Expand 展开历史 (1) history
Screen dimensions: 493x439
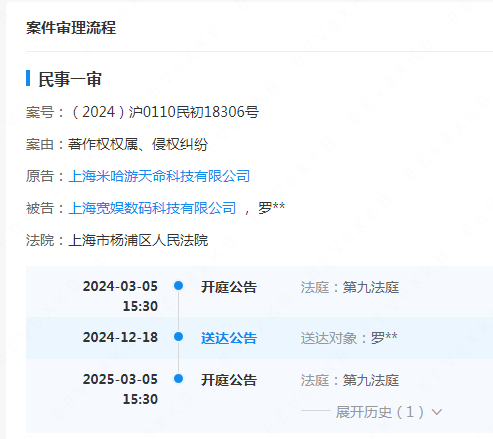(380, 412)
